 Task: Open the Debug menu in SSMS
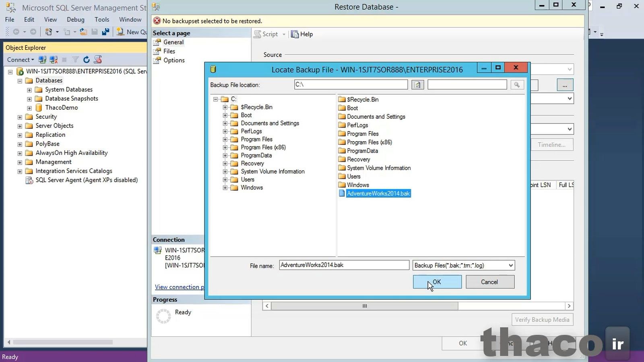point(76,19)
